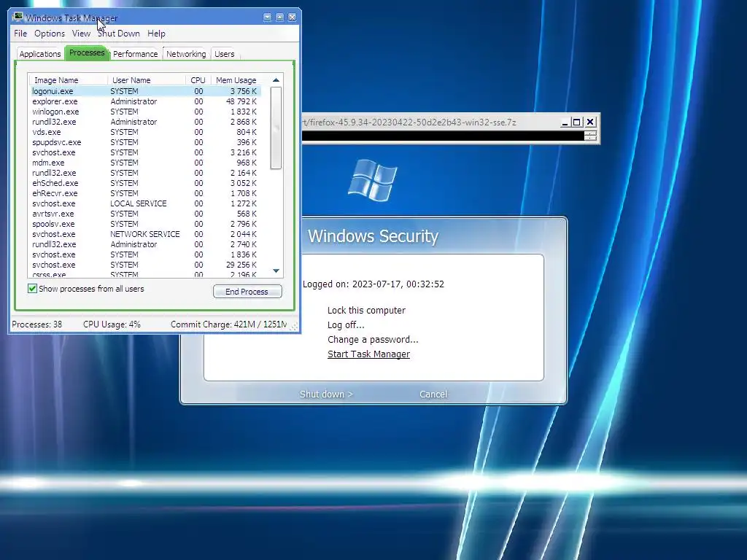The image size is (747, 560).
Task: Open the Networking tab
Action: tap(186, 54)
